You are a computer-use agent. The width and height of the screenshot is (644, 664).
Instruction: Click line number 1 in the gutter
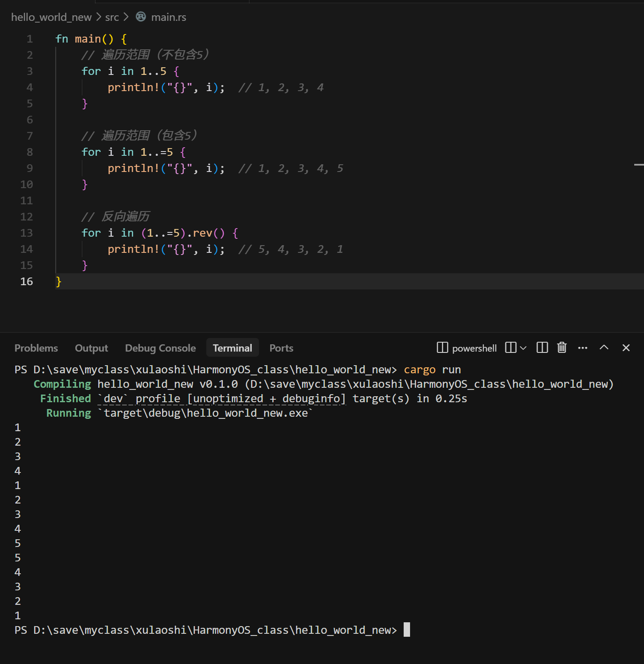pos(30,39)
